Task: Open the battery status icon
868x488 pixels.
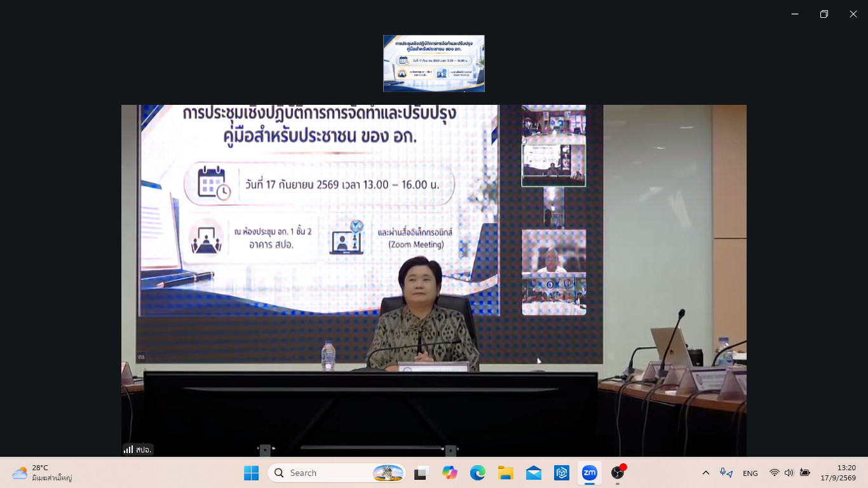Action: 805,473
